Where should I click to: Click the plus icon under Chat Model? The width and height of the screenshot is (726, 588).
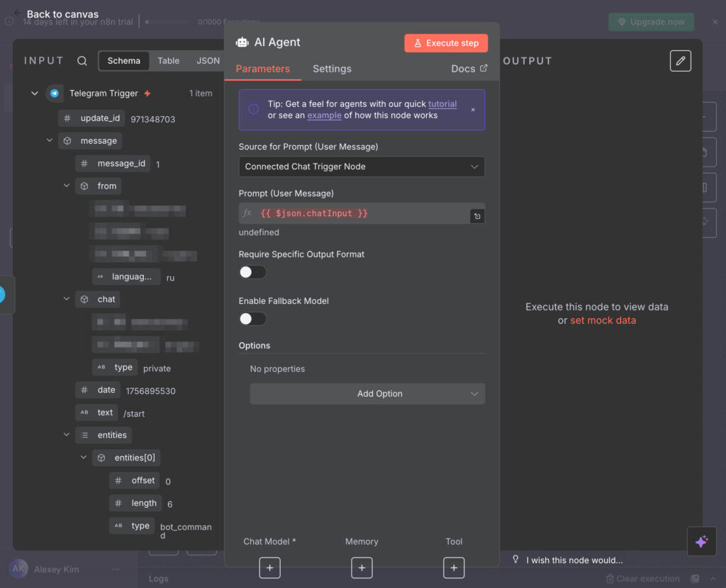click(269, 567)
